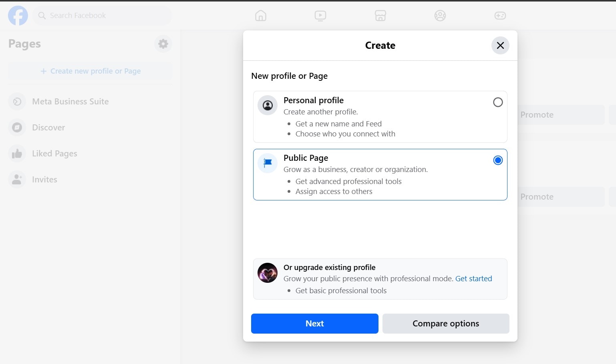Click 'Assign access to others' bullet
This screenshot has width=616, height=364.
coord(334,192)
